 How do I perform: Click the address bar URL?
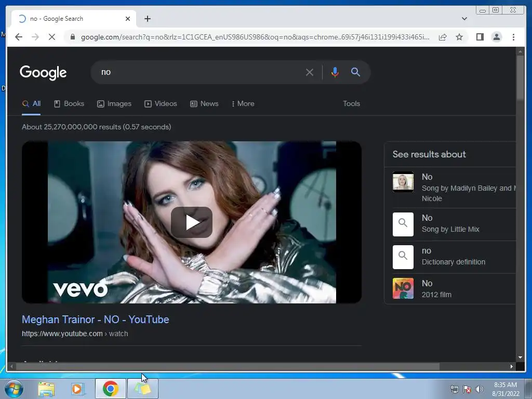[x=255, y=37]
